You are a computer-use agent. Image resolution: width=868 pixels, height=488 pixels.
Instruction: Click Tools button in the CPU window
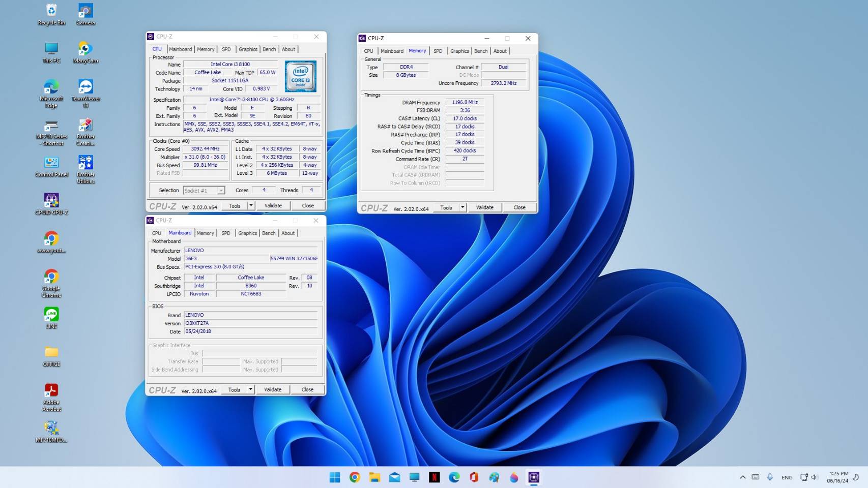coord(235,205)
